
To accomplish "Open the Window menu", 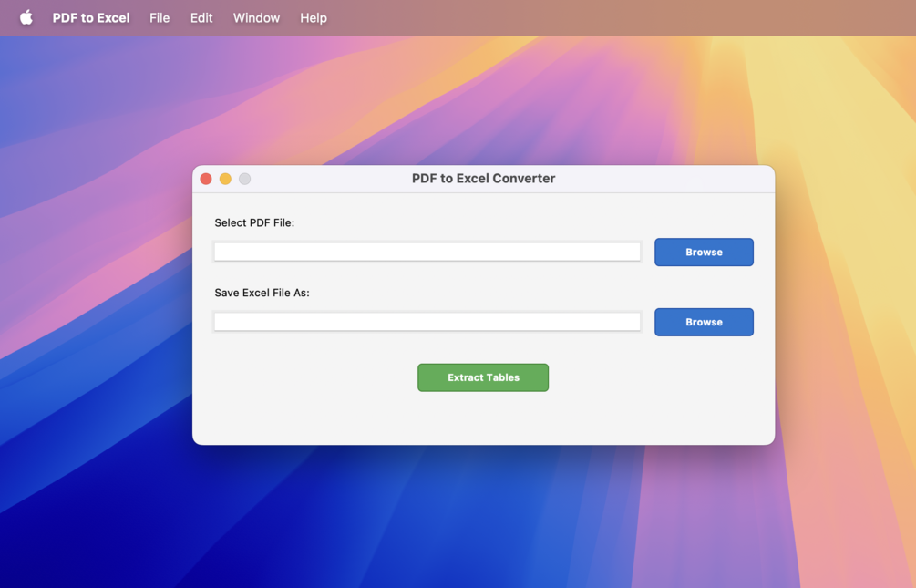I will pos(256,18).
